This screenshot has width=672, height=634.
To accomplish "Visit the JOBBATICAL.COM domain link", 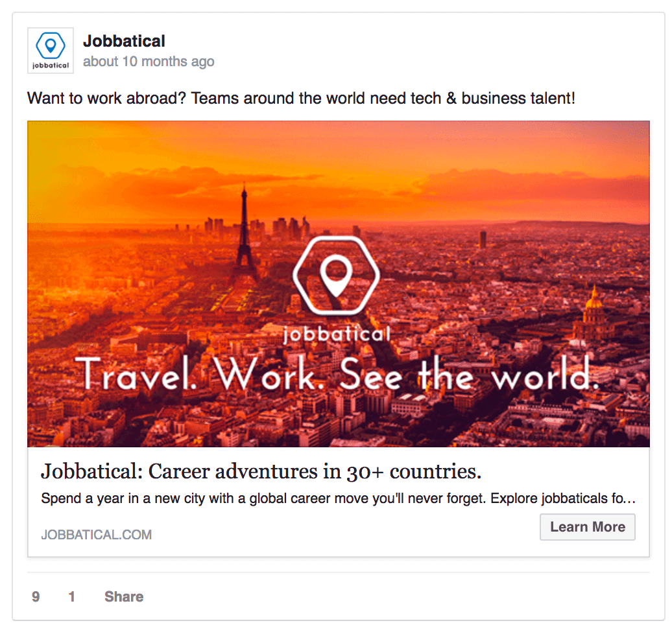I will [97, 535].
